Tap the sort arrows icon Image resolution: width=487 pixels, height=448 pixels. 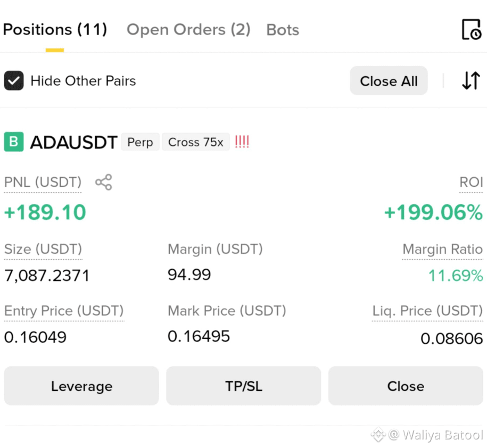click(471, 81)
